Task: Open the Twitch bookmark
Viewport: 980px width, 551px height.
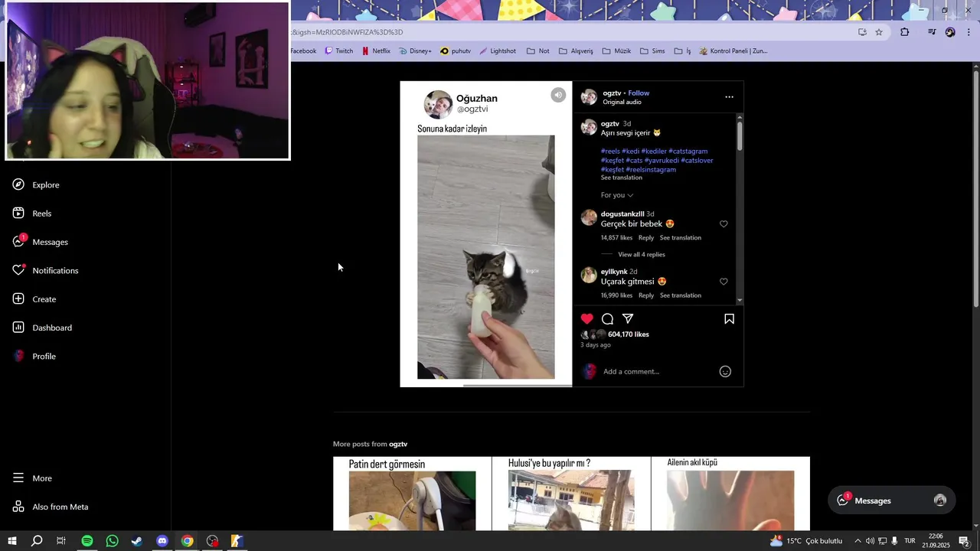Action: (339, 51)
